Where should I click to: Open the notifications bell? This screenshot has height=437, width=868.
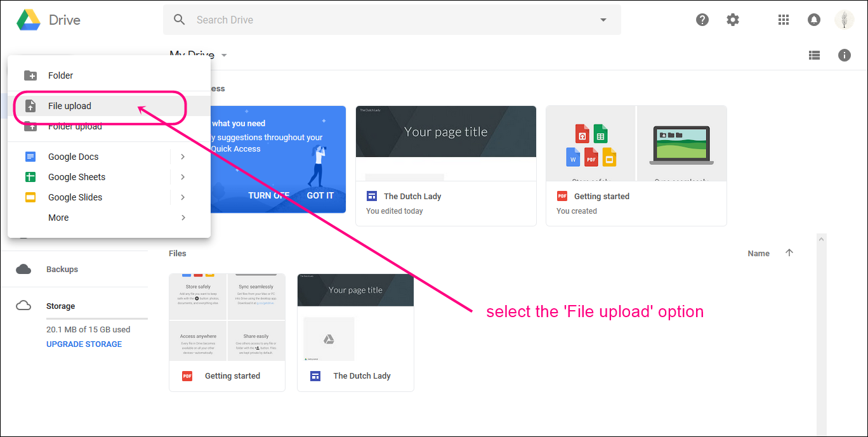814,20
